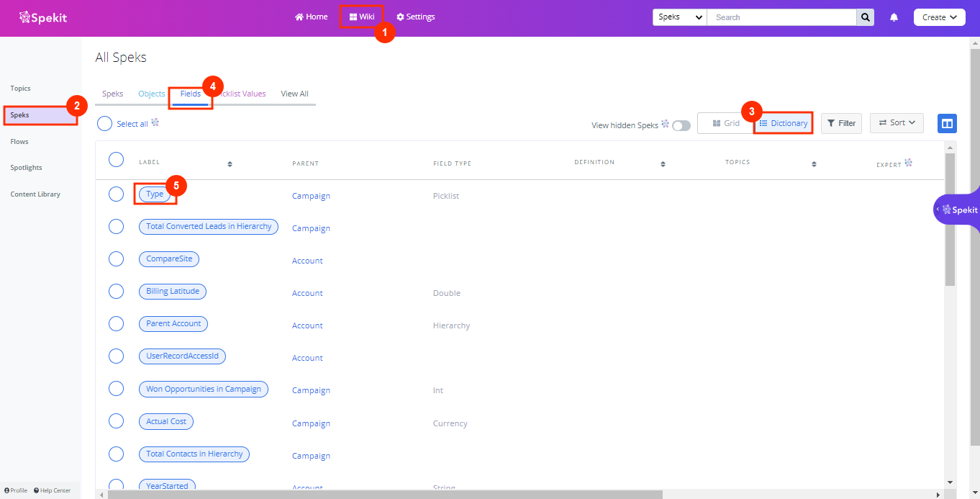Open the notifications bell
The width and height of the screenshot is (980, 499).
894,17
